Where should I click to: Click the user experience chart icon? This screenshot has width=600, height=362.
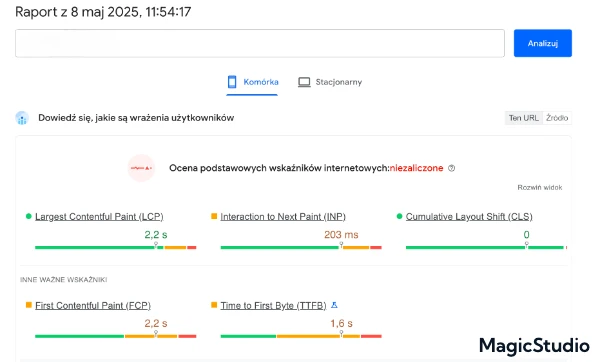[x=22, y=118]
